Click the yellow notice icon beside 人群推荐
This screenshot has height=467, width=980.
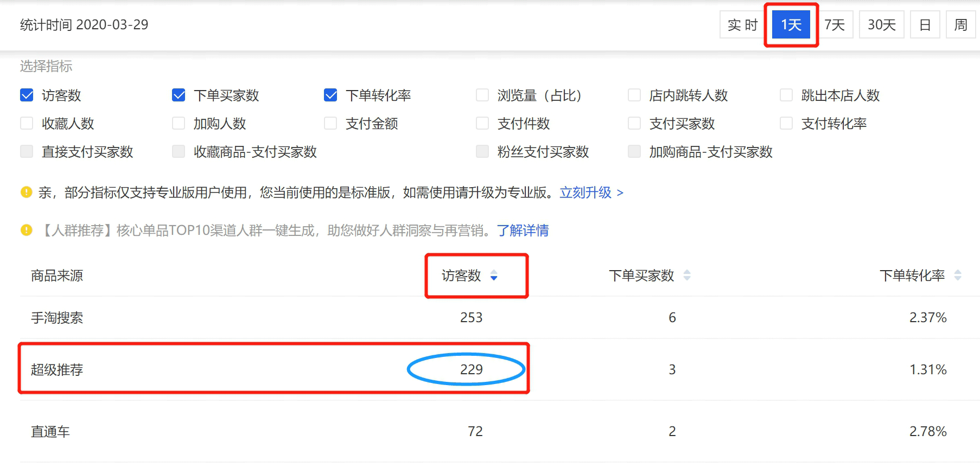click(26, 231)
